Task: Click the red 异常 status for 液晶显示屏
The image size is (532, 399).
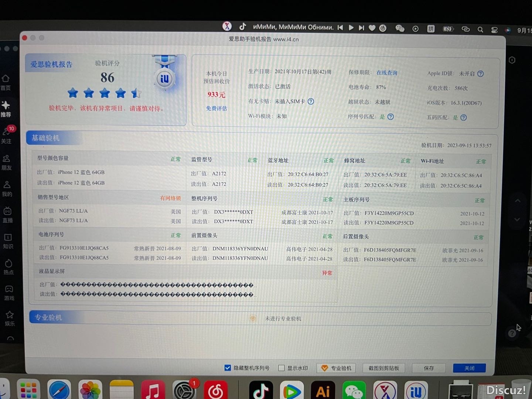Action: 327,273
